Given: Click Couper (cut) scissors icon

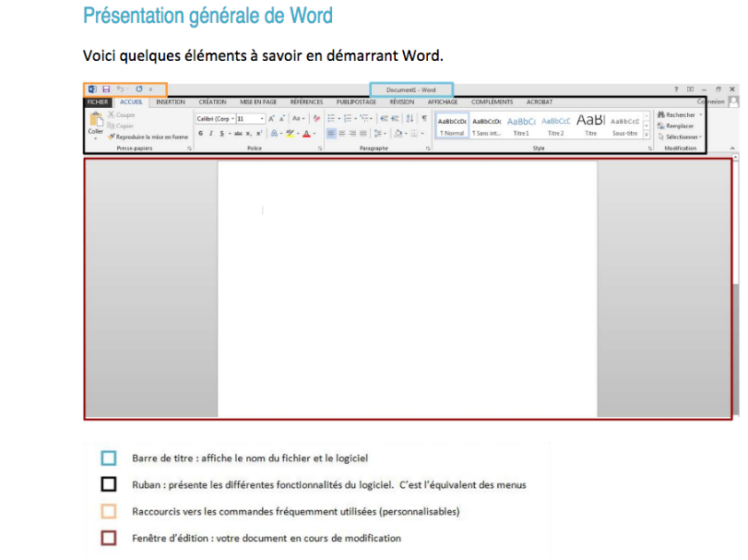Looking at the screenshot, I should pyautogui.click(x=112, y=115).
